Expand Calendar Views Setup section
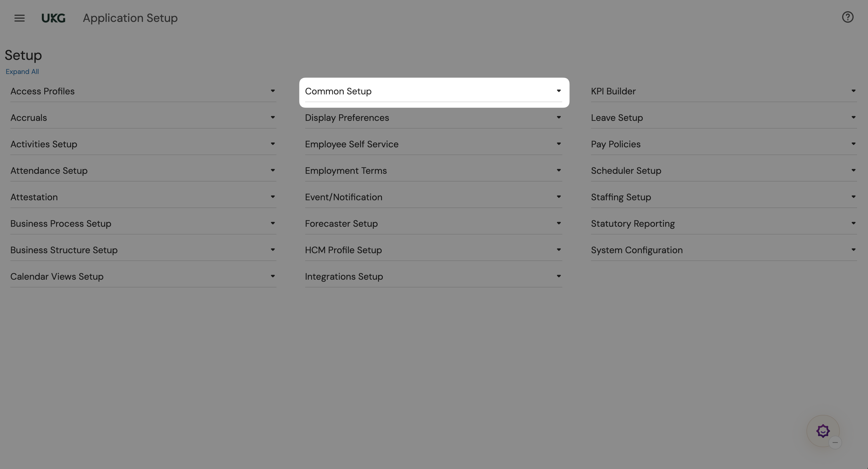This screenshot has height=469, width=868. (57, 277)
